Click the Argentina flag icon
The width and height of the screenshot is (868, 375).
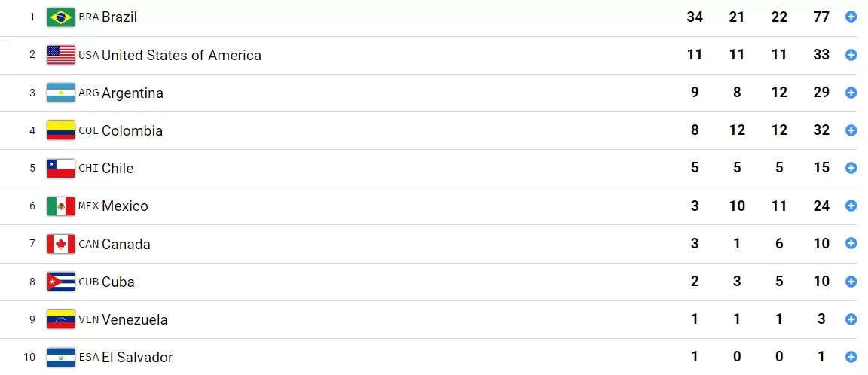tap(61, 93)
